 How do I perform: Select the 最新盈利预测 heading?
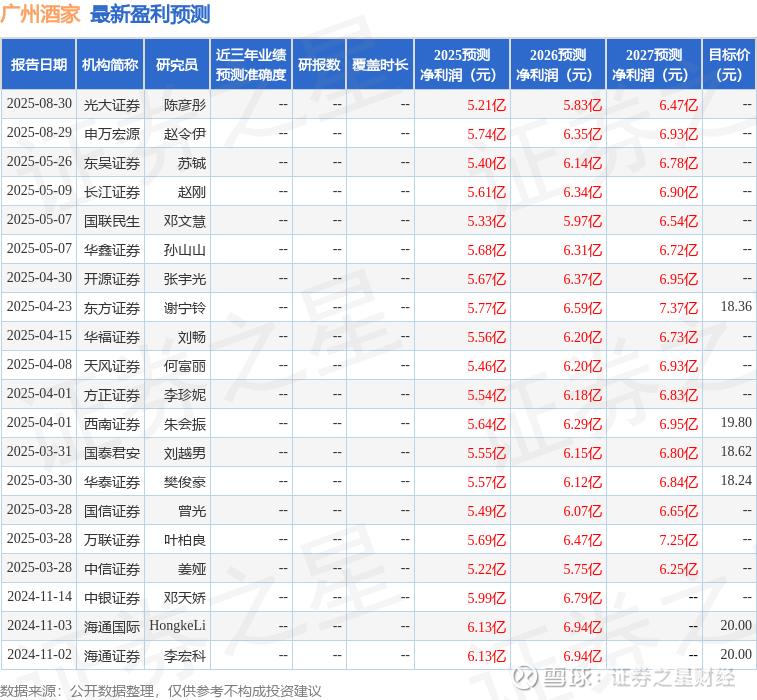[150, 14]
